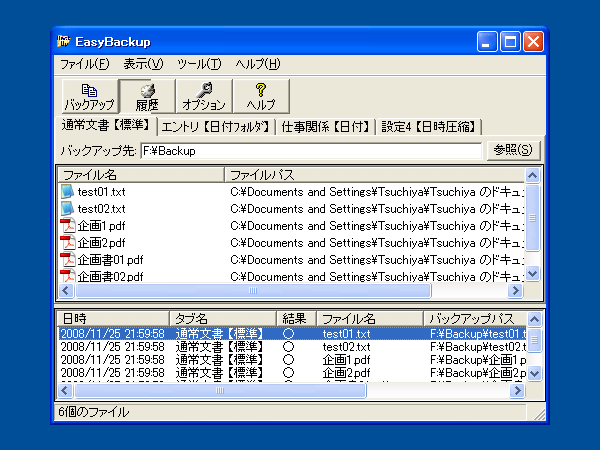Minimize the EasyBackup window
The height and width of the screenshot is (450, 600).
[x=487, y=41]
